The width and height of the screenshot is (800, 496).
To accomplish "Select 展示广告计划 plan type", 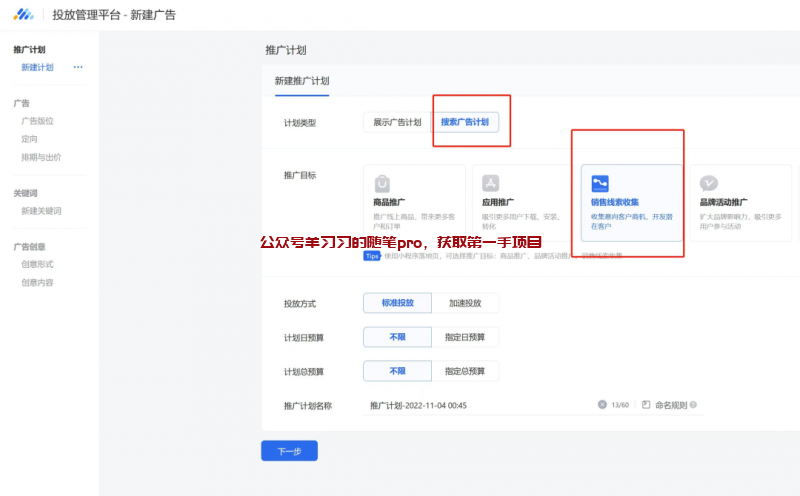I will 397,123.
